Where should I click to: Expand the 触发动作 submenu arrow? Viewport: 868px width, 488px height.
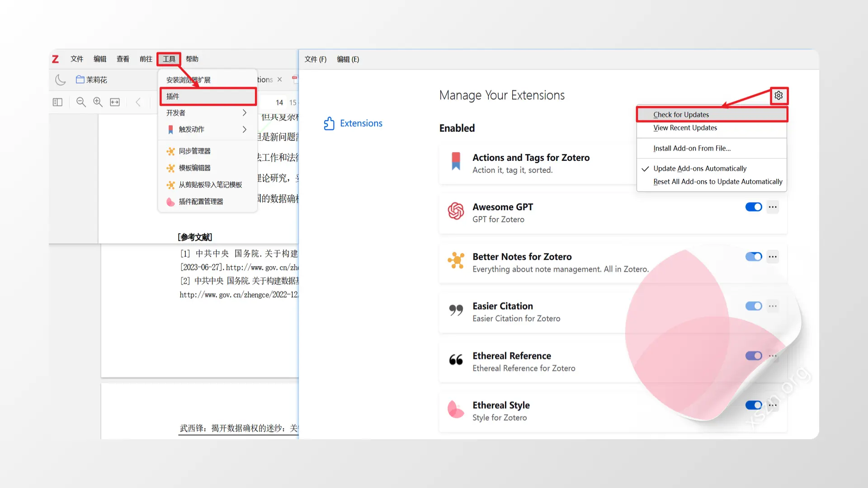[245, 129]
